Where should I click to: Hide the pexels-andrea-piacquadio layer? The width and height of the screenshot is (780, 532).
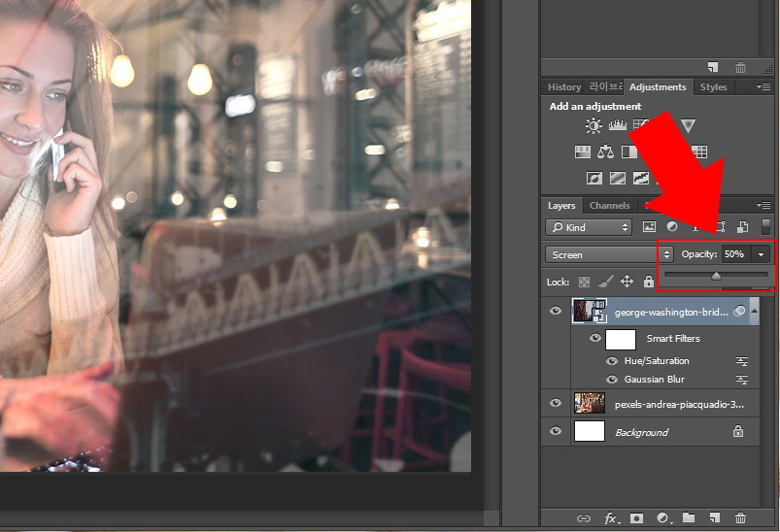point(556,403)
